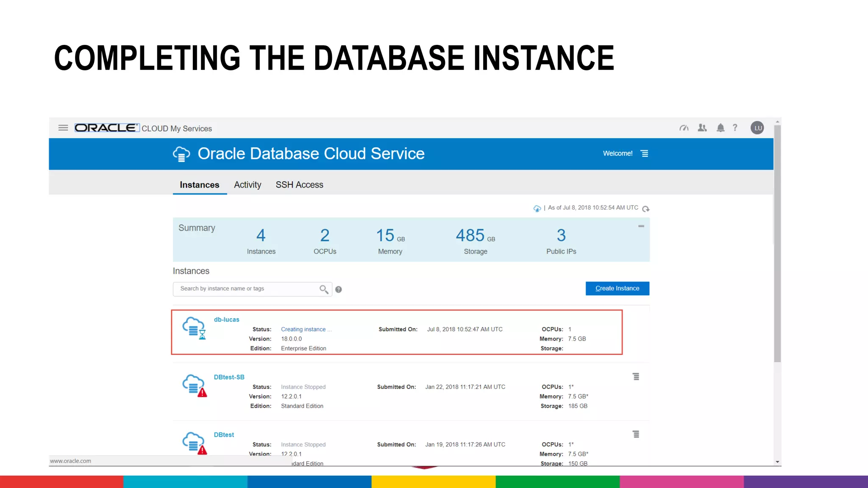Click Enterprise Edition text of db-lucas
This screenshot has height=488, width=868.
(303, 348)
